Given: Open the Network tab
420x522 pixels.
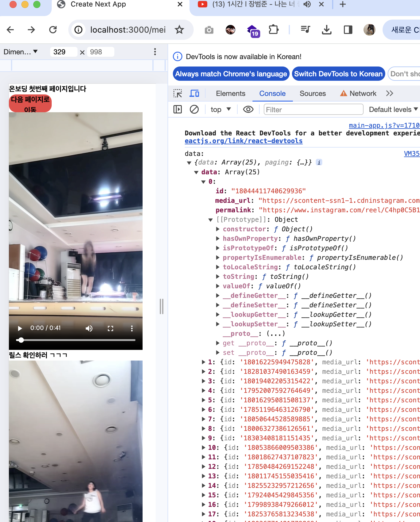Looking at the screenshot, I should 358,94.
